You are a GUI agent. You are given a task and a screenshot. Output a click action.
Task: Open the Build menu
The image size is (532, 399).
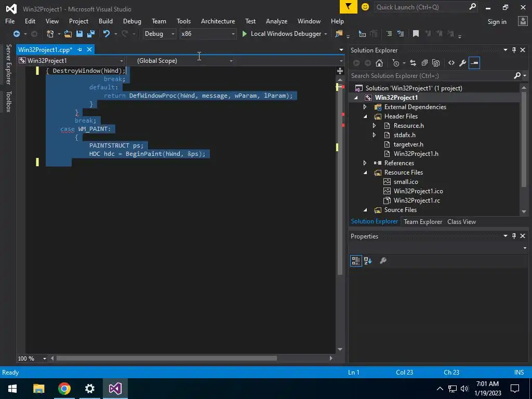tap(105, 21)
